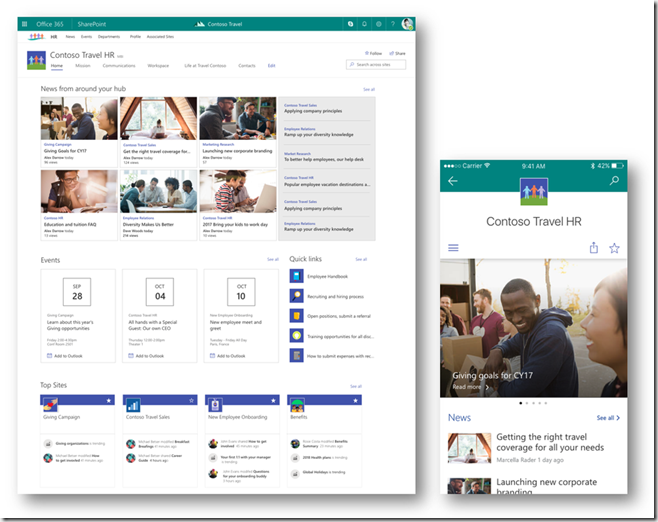
Task: Click SharePoint in the top bar
Action: click(x=91, y=24)
